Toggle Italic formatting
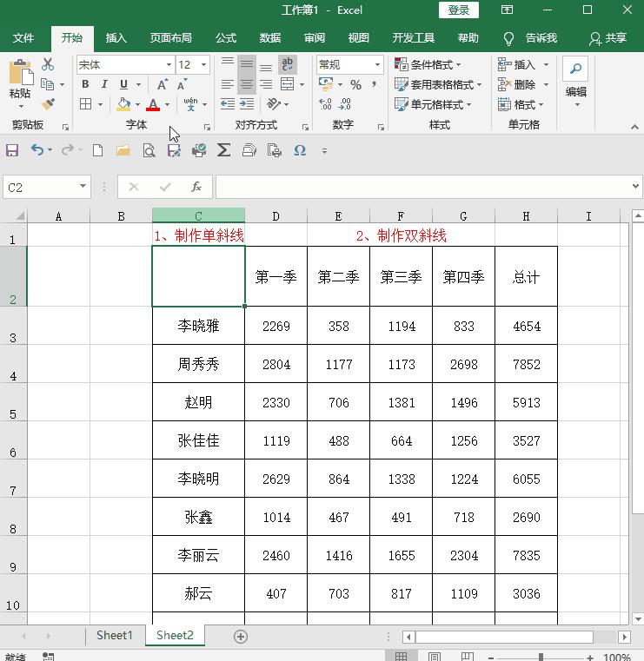 pos(104,84)
